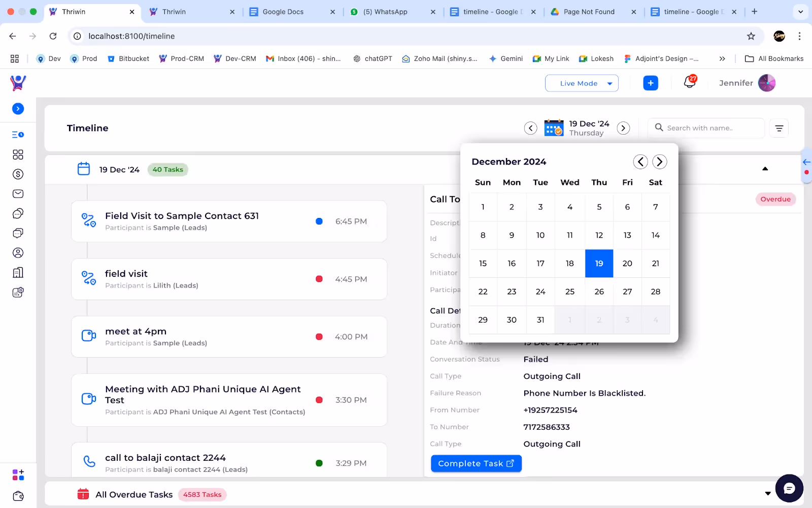Open the Gemini bookmark
Image resolution: width=812 pixels, height=508 pixels.
pos(506,59)
